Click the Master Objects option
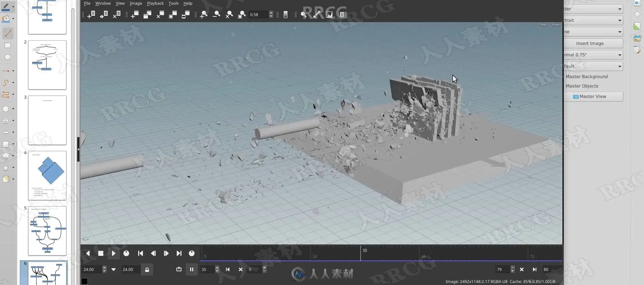Screen dimensions: 644x285 point(582,86)
